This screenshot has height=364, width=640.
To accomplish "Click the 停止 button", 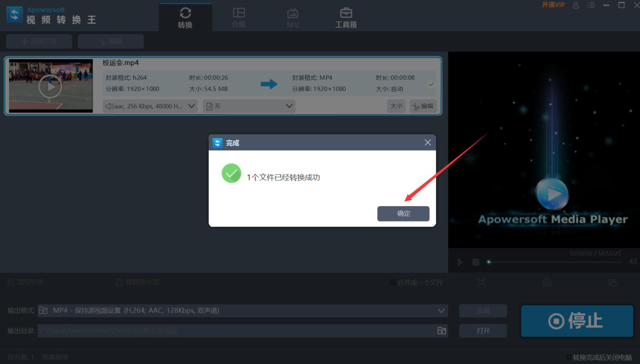I will click(577, 321).
